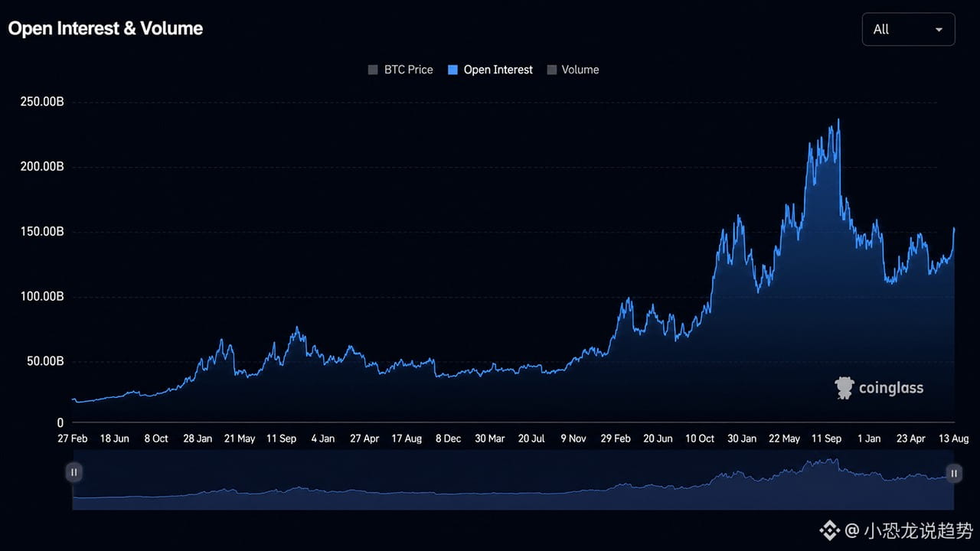The width and height of the screenshot is (980, 551).
Task: Click the "9 Nov" date label
Action: click(x=573, y=439)
